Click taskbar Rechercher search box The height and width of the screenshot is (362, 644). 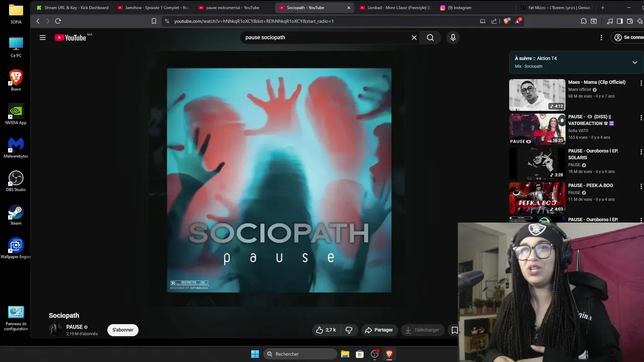point(300,354)
